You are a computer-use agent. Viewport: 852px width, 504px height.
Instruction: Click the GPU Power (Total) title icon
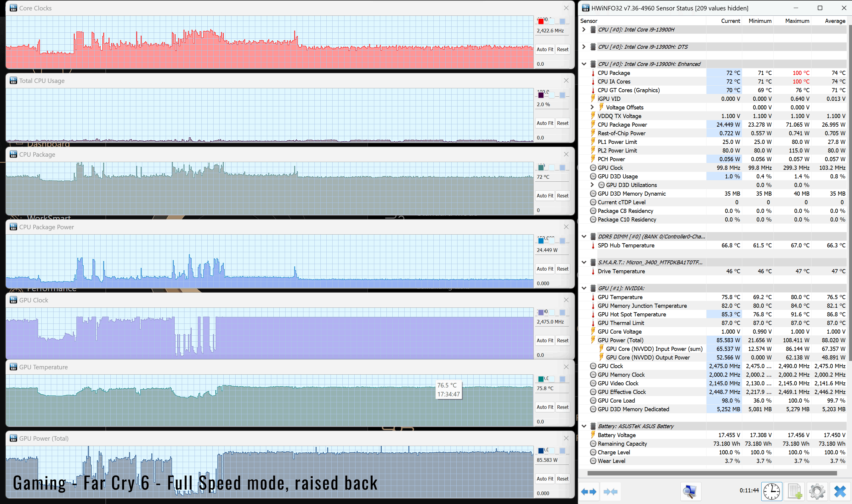tap(13, 438)
